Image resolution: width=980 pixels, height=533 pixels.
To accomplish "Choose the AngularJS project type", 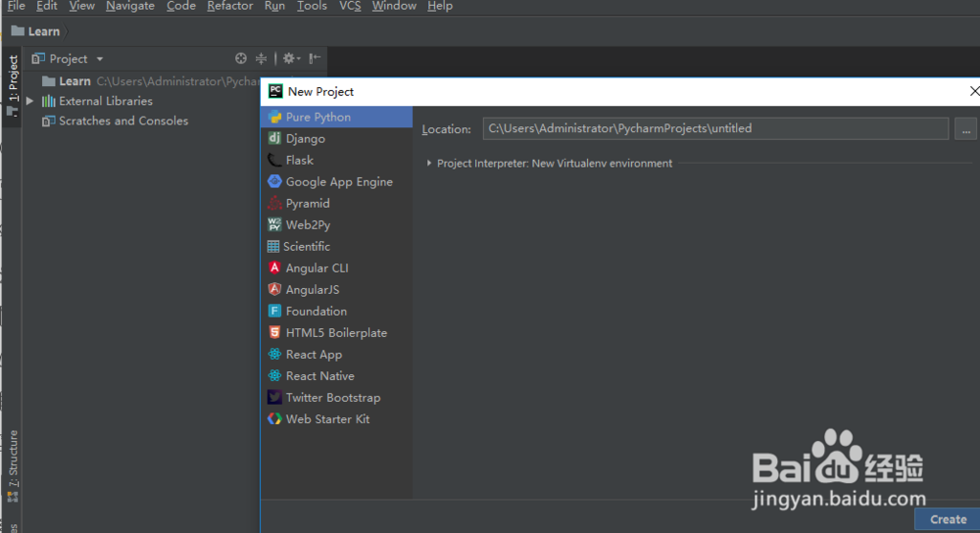I will pyautogui.click(x=336, y=289).
